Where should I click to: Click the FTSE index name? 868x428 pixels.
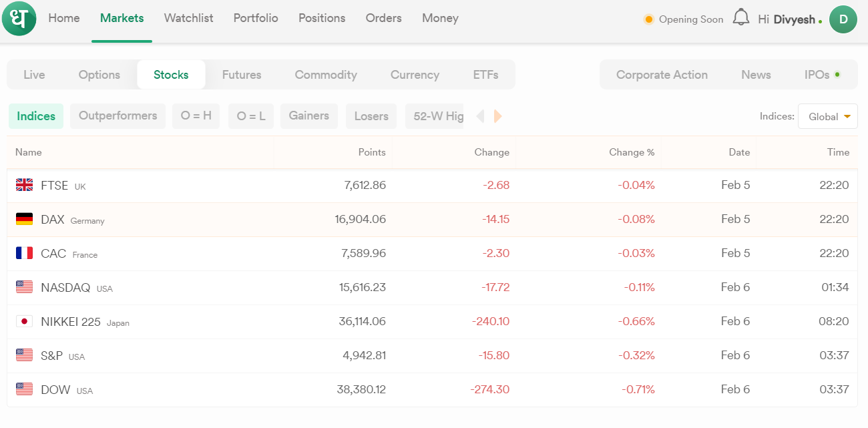(54, 186)
